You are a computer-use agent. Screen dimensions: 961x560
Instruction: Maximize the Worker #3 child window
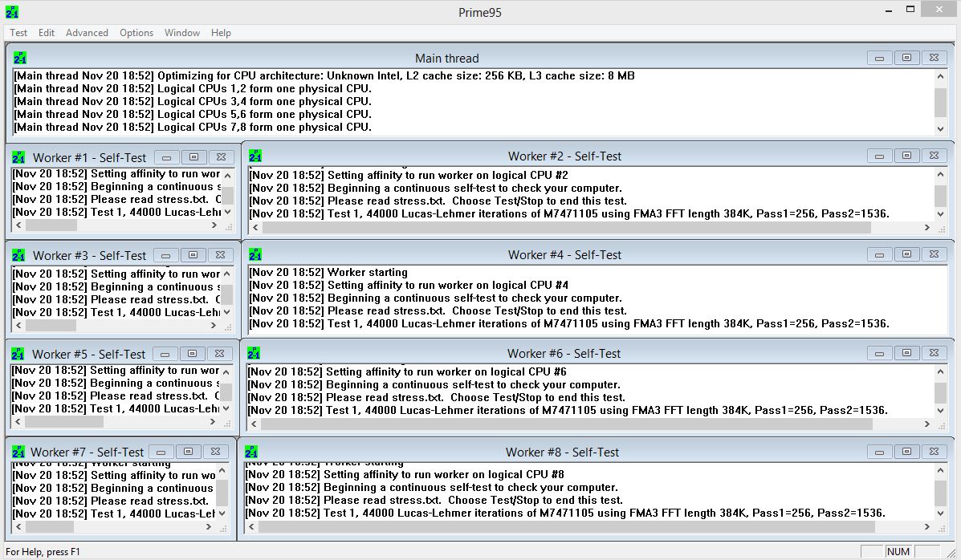[x=193, y=255]
